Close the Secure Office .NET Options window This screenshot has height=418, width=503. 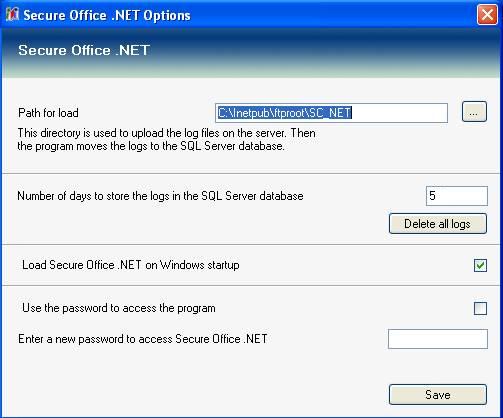click(x=487, y=15)
